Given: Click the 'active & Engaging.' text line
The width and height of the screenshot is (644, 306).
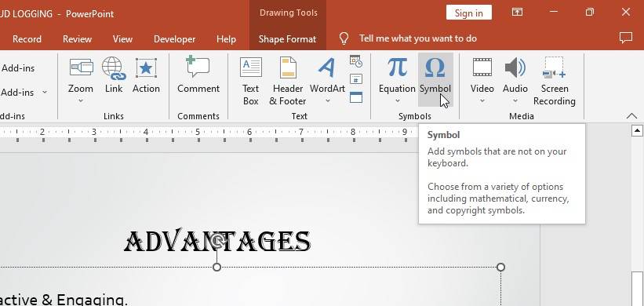Looking at the screenshot, I should [x=64, y=300].
